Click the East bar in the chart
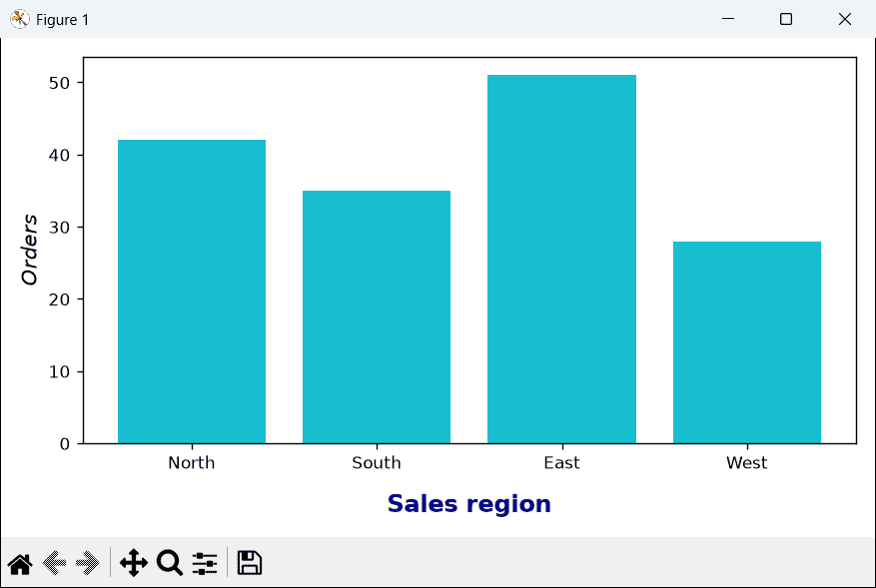 coord(561,260)
